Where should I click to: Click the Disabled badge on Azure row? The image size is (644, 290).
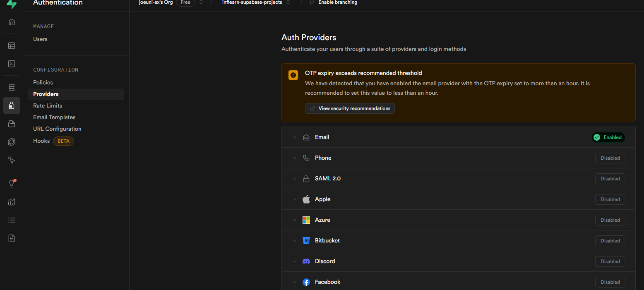(610, 220)
